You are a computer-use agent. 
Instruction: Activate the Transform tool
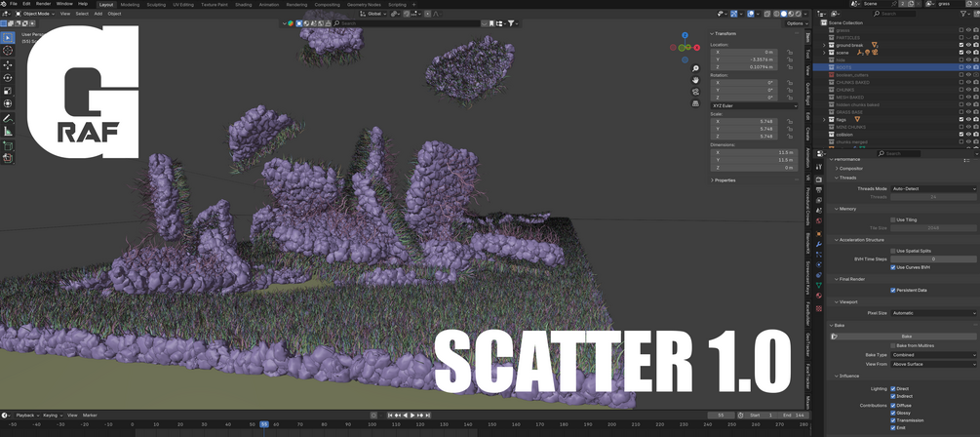pyautogui.click(x=8, y=103)
